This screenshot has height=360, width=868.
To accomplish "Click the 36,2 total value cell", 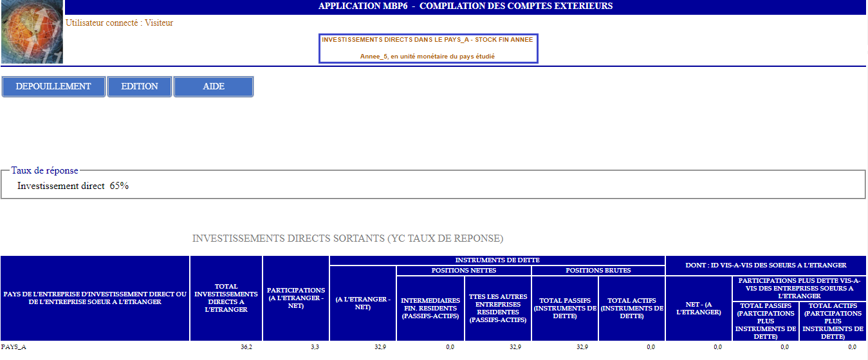I will (x=246, y=347).
